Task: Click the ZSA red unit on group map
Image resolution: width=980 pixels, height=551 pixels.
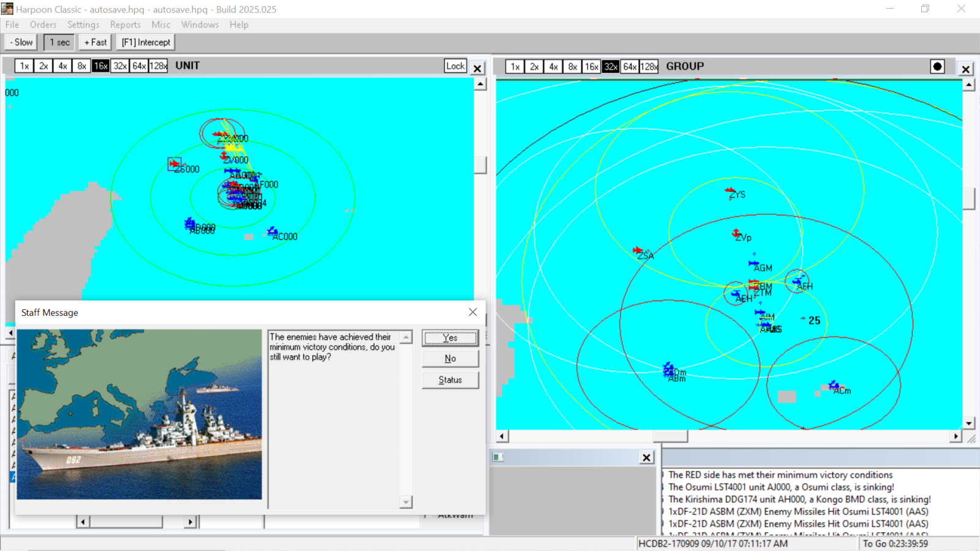Action: pyautogui.click(x=638, y=250)
